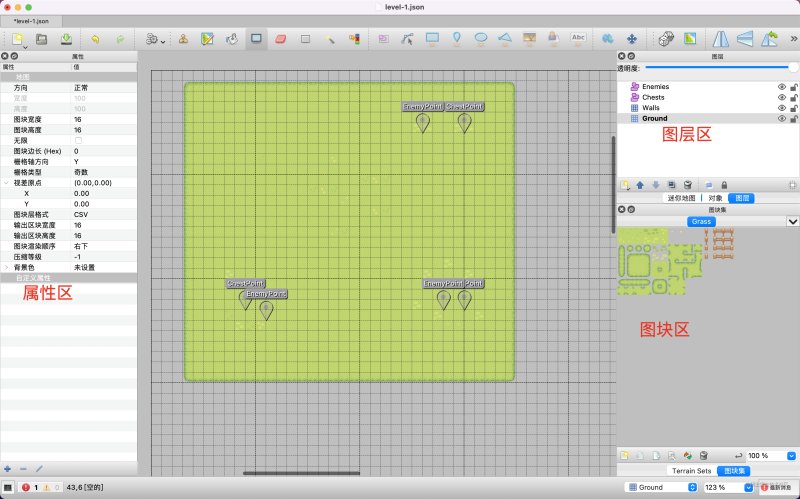The width and height of the screenshot is (800, 499).
Task: Lock the Chests layer
Action: 794,97
